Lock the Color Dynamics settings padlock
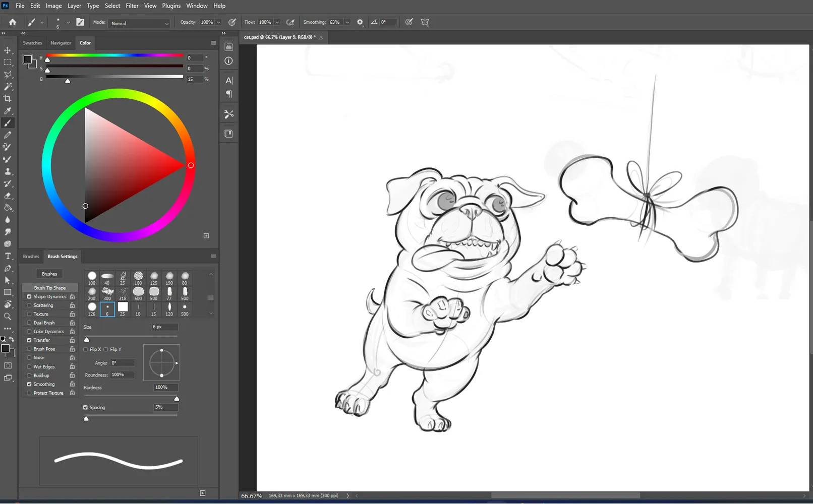 tap(72, 332)
